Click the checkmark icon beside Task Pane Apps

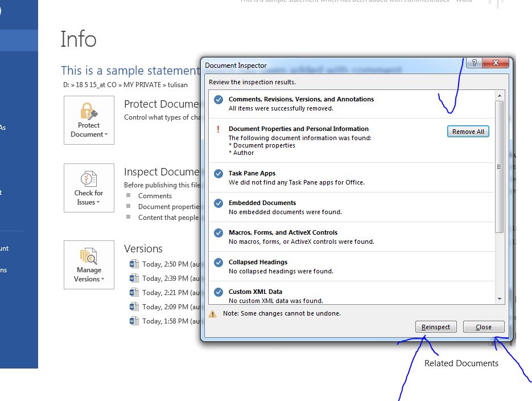point(218,174)
